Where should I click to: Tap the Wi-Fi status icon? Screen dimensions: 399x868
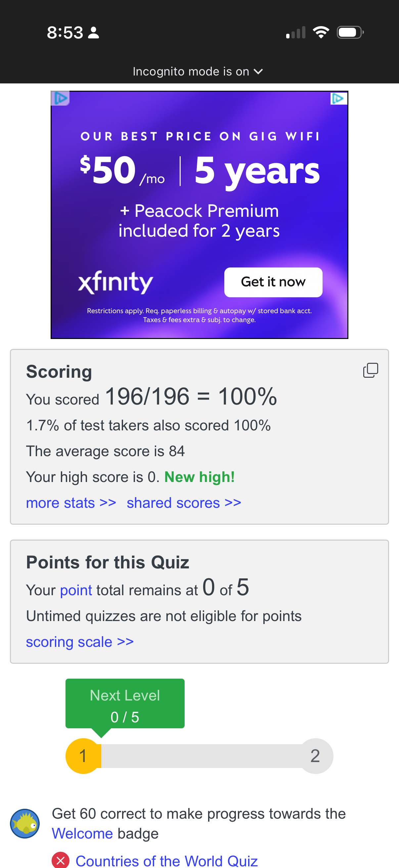321,32
